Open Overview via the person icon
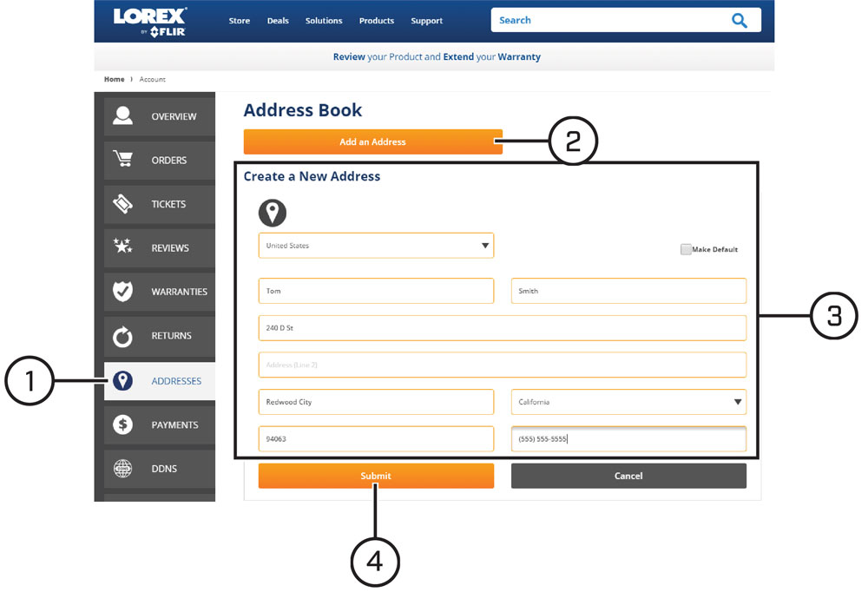 pyautogui.click(x=122, y=115)
